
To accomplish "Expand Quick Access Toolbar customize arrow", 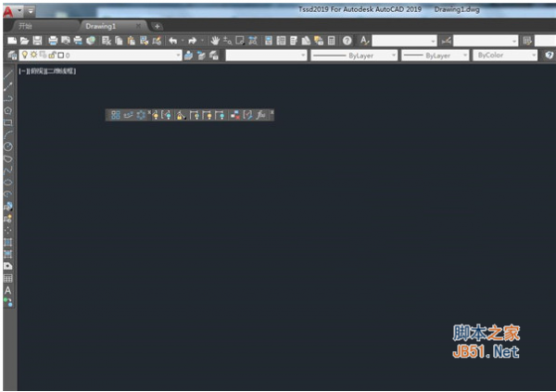I will [x=31, y=11].
